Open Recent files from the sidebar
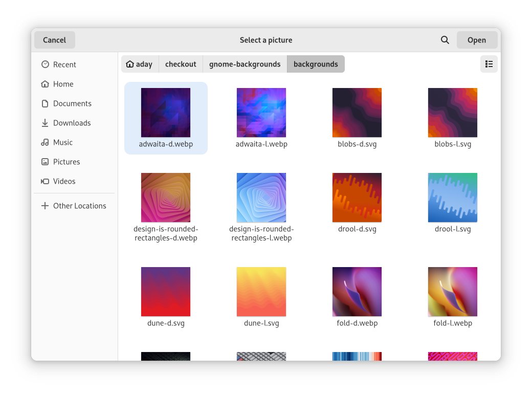This screenshot has width=532, height=395. 64,64
